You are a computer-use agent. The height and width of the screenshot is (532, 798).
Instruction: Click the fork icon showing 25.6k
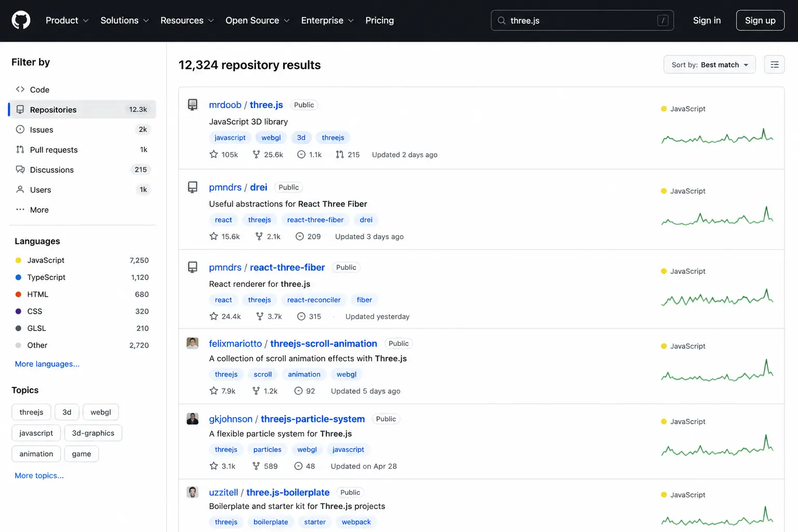click(x=256, y=154)
